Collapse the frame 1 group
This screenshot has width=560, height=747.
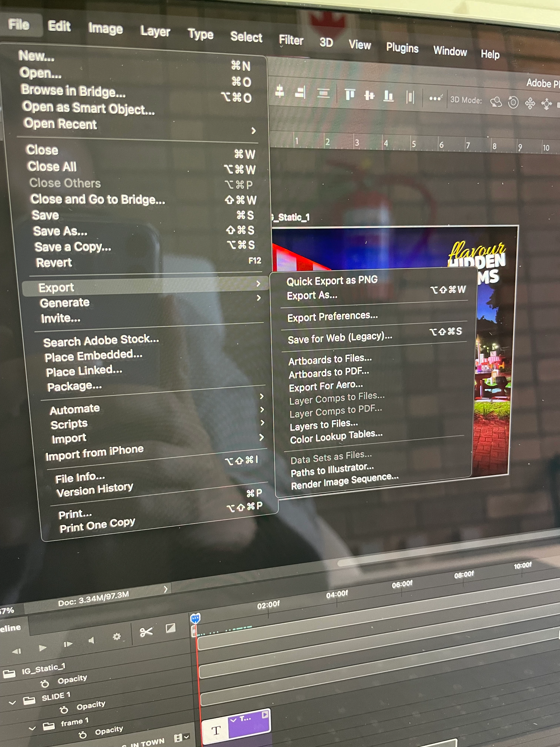pyautogui.click(x=32, y=728)
